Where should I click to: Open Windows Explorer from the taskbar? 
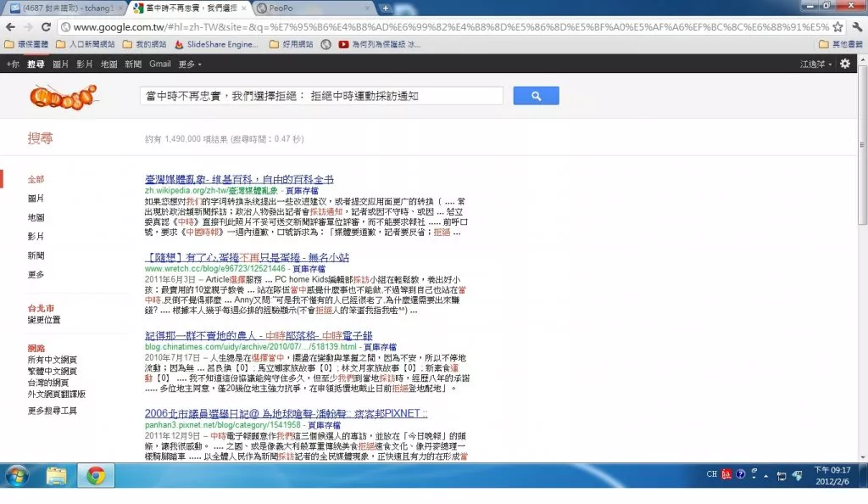[56, 476]
